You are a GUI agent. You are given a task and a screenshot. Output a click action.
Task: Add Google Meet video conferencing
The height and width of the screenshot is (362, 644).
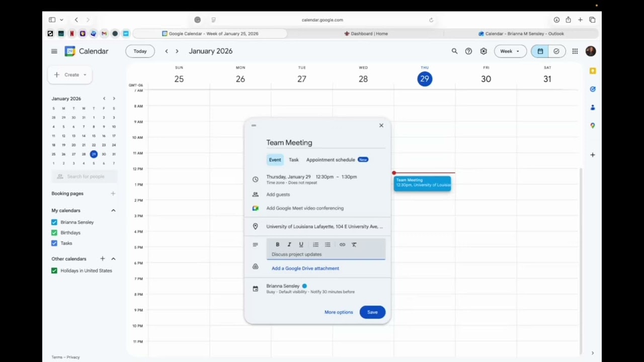click(x=305, y=208)
